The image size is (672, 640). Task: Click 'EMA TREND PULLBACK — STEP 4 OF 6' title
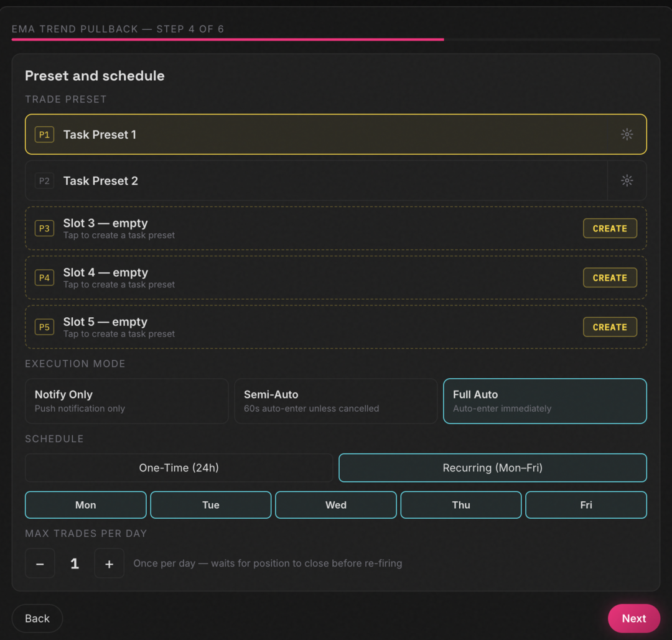click(x=118, y=29)
